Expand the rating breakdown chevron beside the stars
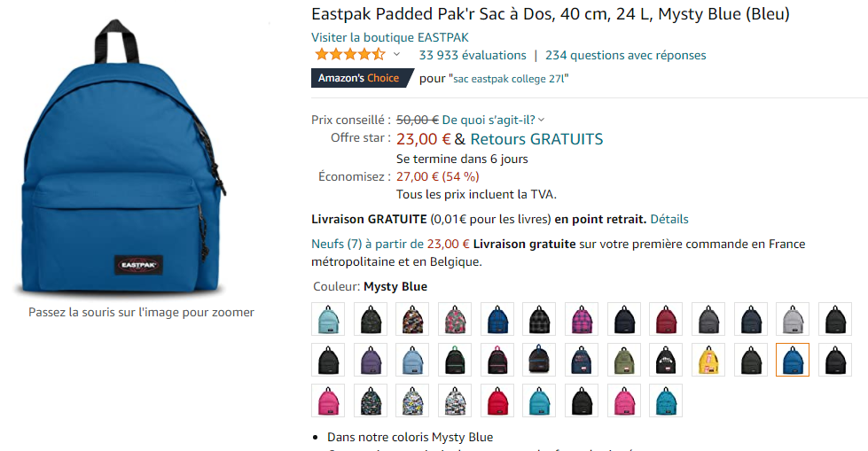Viewport: 868px width, 451px height. [396, 55]
